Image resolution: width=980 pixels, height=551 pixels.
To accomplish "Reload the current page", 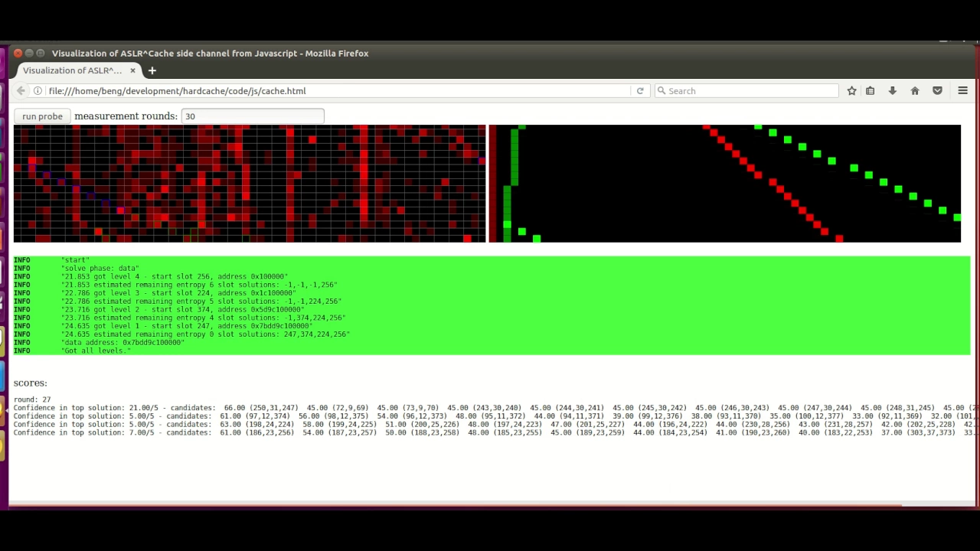I will (x=640, y=90).
